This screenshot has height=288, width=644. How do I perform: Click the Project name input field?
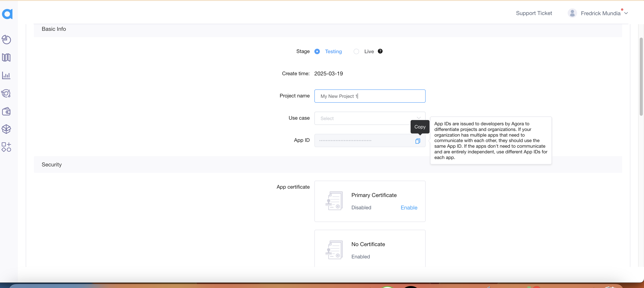point(369,96)
